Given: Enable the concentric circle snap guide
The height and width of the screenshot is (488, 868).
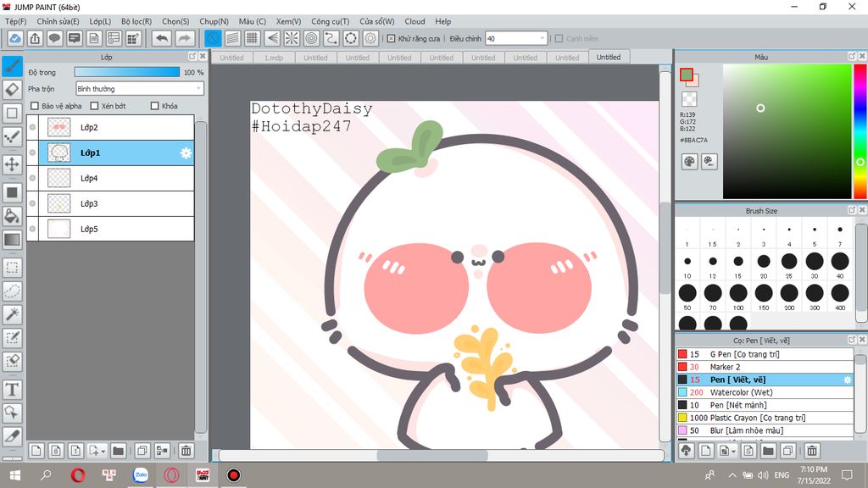Looking at the screenshot, I should pos(312,38).
